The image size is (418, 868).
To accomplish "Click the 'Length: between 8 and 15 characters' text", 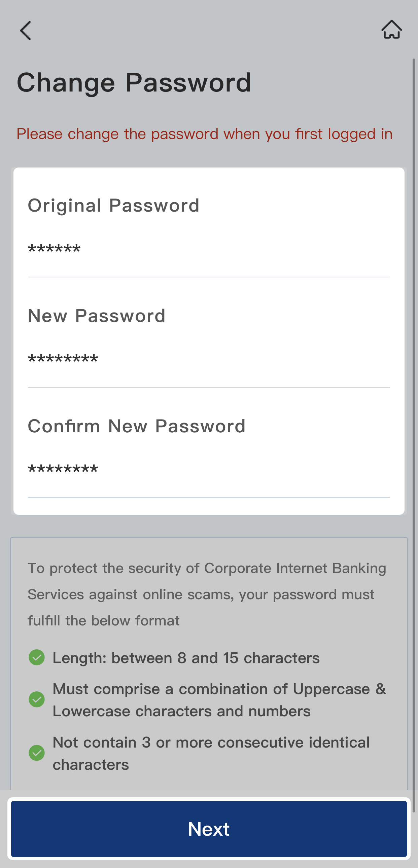I will coord(186,658).
